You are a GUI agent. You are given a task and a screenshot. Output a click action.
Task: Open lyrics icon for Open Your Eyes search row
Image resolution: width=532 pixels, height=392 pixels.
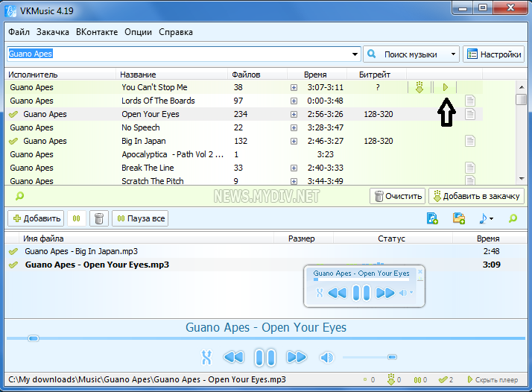pos(470,114)
